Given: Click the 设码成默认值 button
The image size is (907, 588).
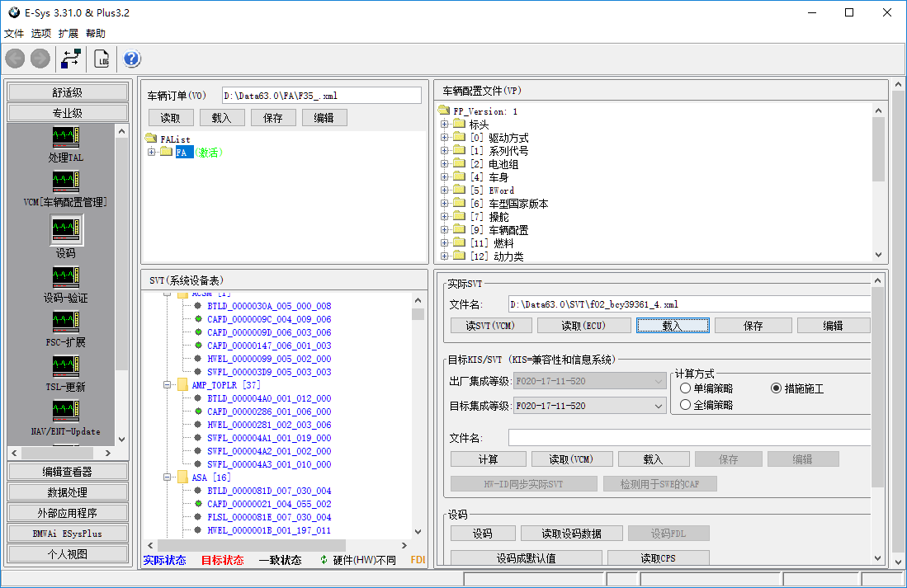Looking at the screenshot, I should pos(526,558).
